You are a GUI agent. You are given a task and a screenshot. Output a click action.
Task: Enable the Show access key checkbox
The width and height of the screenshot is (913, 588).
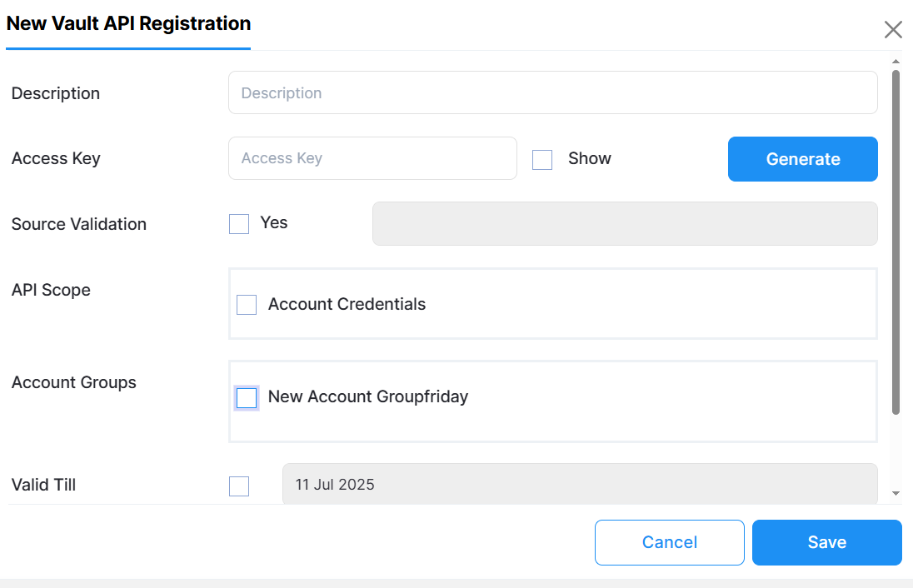[x=542, y=159]
